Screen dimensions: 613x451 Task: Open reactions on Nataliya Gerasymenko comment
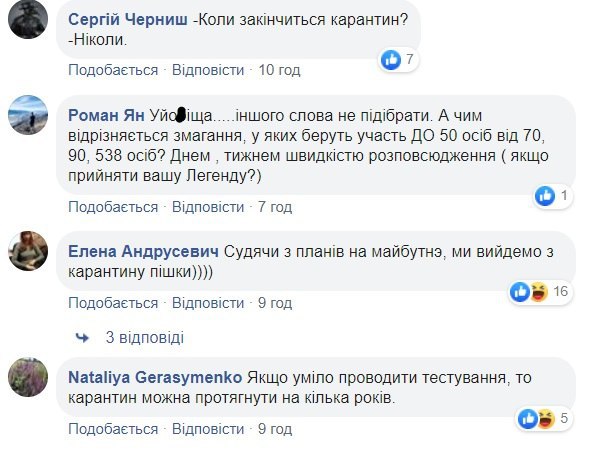click(538, 416)
